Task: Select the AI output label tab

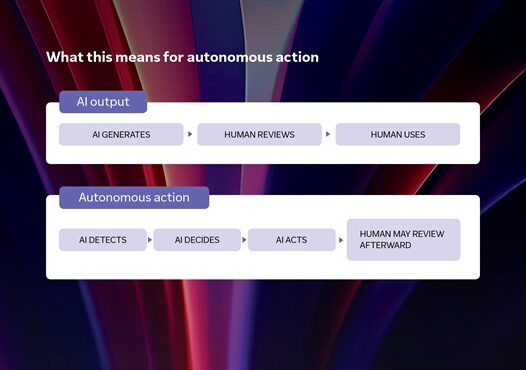Action: tap(103, 102)
